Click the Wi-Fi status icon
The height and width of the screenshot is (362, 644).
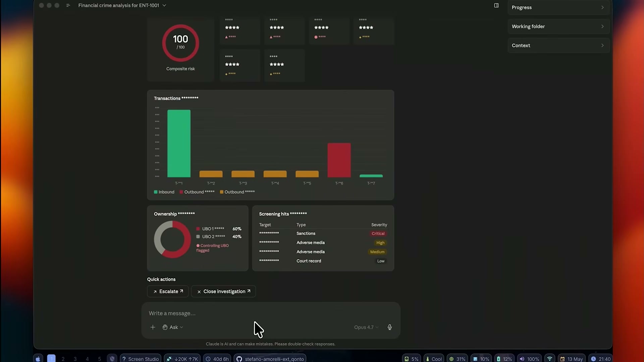click(x=549, y=359)
